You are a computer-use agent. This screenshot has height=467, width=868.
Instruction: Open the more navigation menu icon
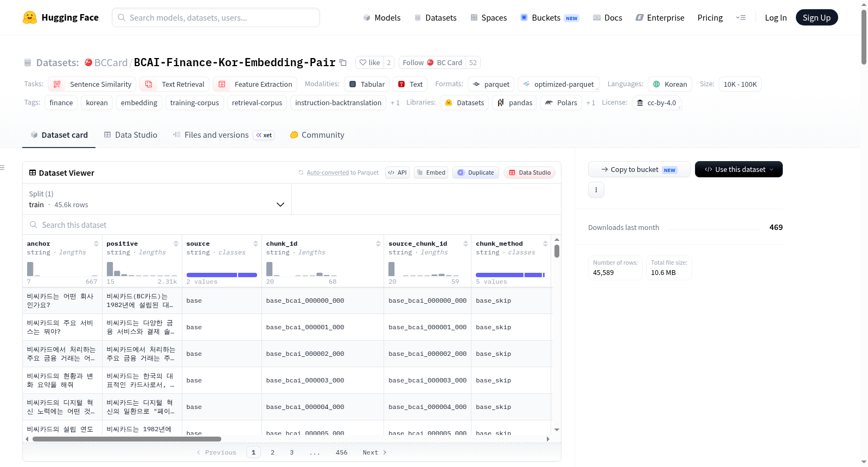(x=741, y=17)
